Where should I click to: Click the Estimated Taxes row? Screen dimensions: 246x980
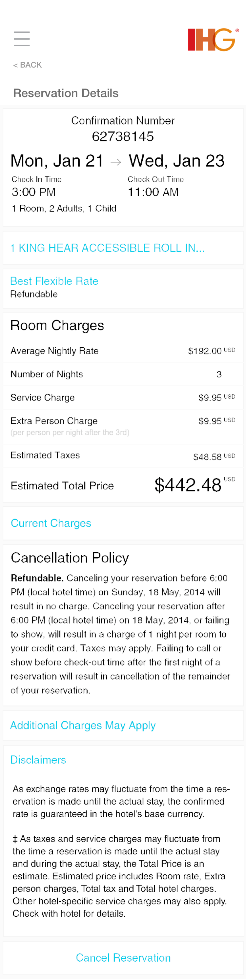123,456
